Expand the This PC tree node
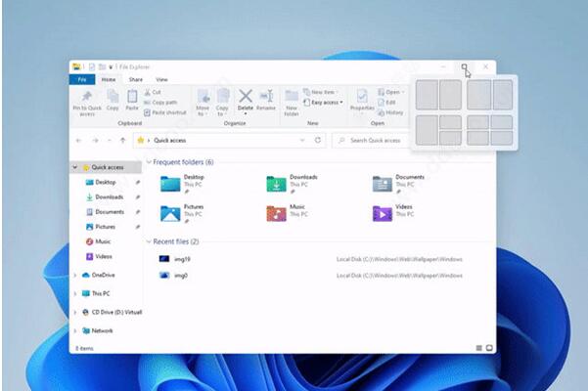 tap(75, 293)
